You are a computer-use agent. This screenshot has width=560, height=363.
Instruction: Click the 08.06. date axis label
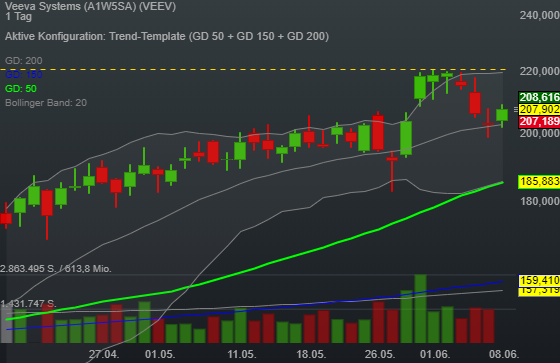click(x=504, y=354)
